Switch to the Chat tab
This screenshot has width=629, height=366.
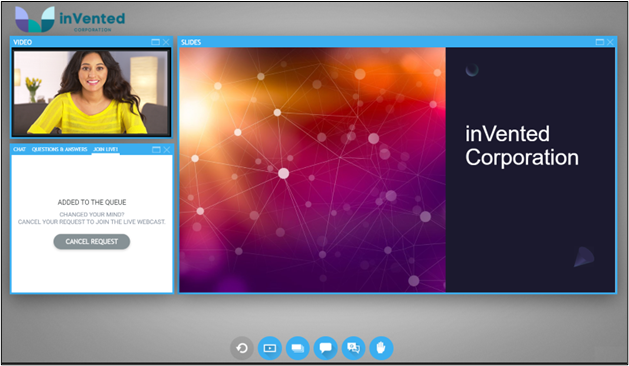[19, 149]
